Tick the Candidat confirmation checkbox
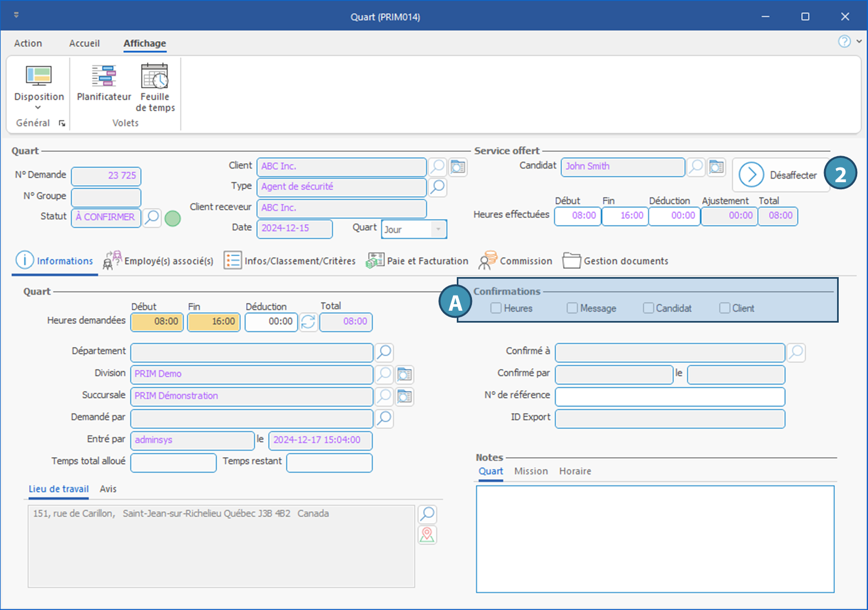Screen dimensions: 868x610 point(648,308)
